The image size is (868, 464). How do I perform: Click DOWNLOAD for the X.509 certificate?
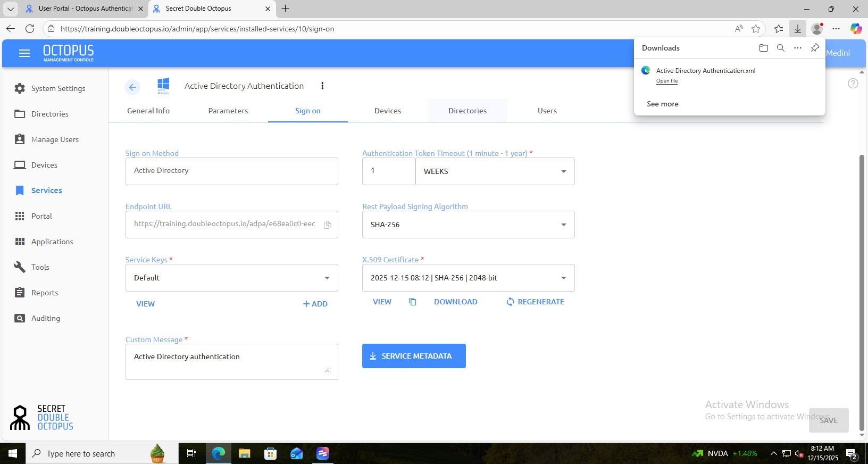(x=455, y=302)
